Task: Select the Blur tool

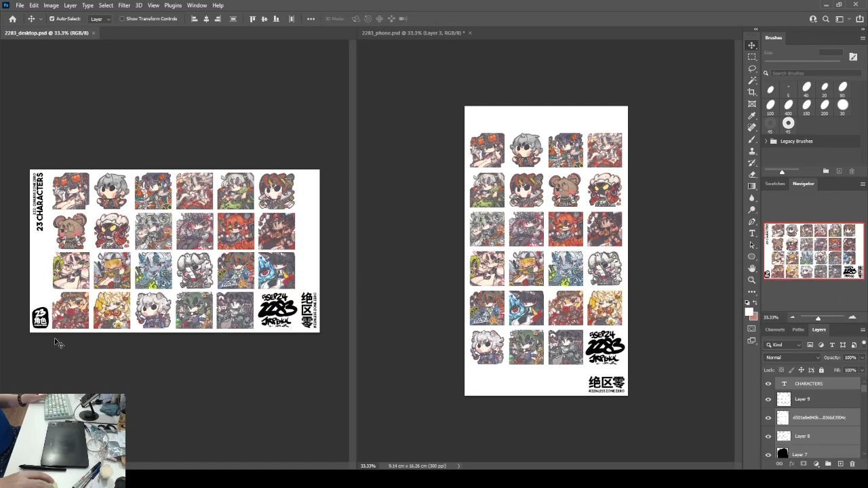Action: click(x=751, y=198)
